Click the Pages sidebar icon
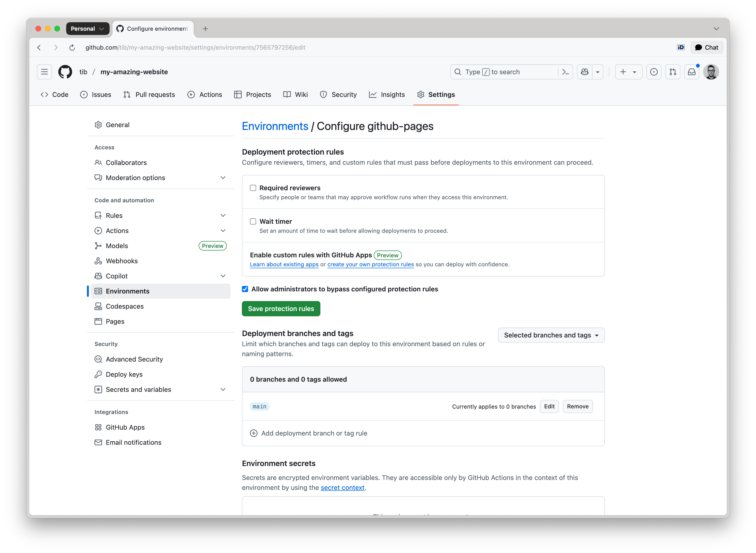 pos(98,321)
